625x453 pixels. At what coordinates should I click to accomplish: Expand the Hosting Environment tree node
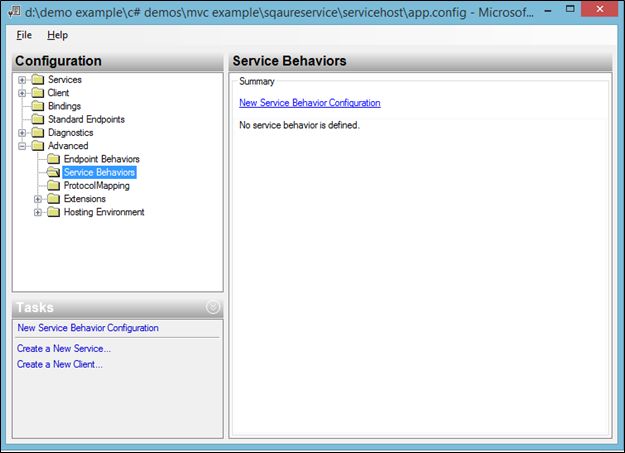click(37, 212)
